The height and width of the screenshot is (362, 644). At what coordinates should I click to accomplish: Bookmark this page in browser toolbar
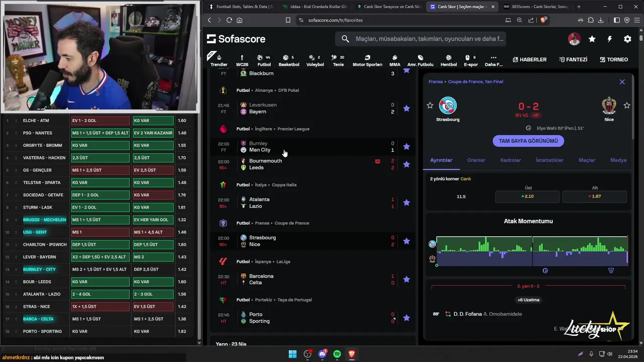tap(288, 20)
